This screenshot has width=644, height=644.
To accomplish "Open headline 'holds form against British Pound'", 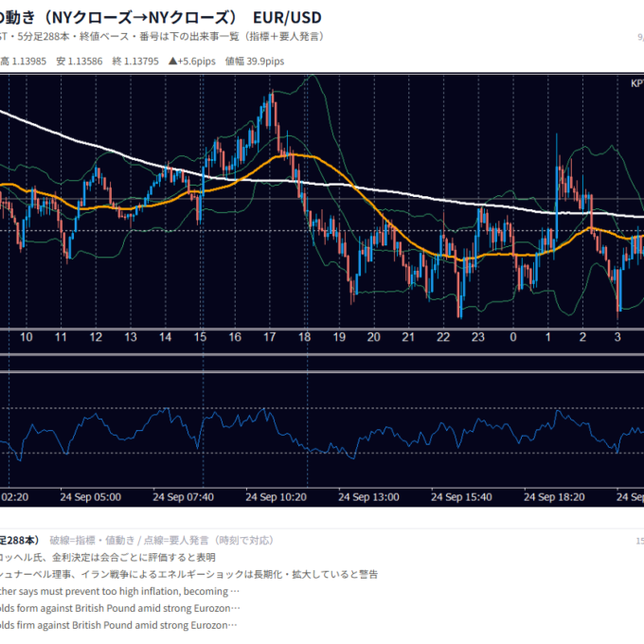I will [120, 608].
